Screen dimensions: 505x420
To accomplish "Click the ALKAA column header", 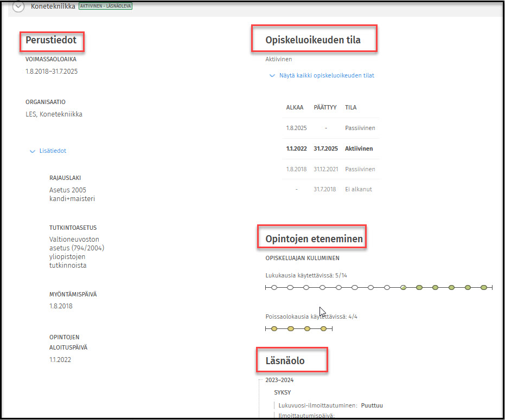I will (x=295, y=107).
